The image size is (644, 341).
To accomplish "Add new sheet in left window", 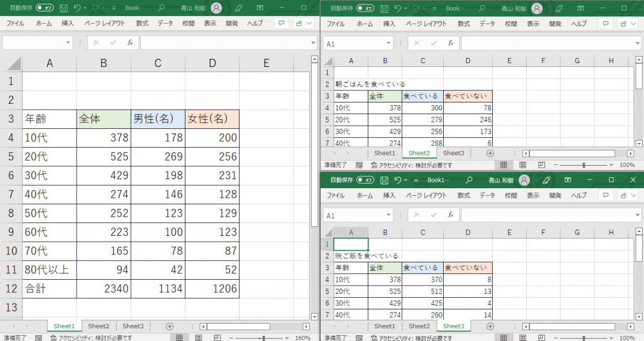I will click(x=169, y=326).
